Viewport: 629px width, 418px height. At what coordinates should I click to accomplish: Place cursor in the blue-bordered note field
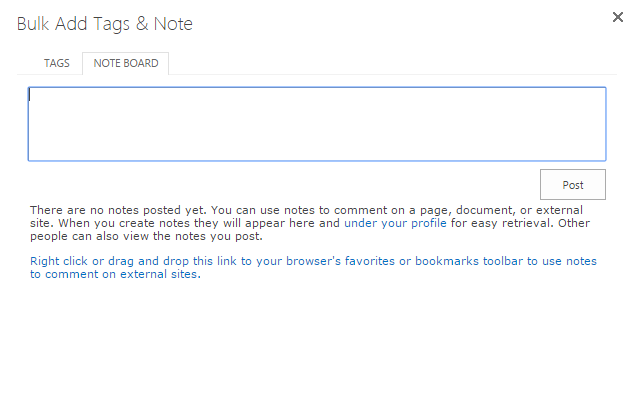(x=316, y=124)
